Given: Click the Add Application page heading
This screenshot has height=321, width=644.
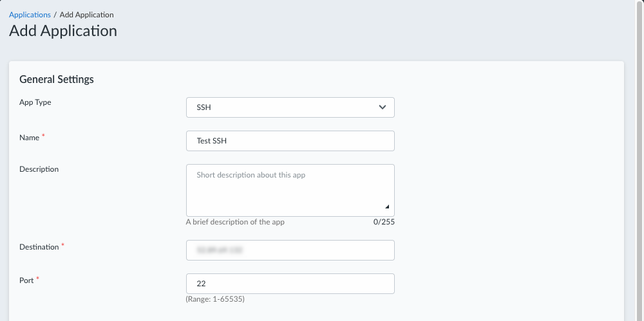Looking at the screenshot, I should pyautogui.click(x=63, y=30).
